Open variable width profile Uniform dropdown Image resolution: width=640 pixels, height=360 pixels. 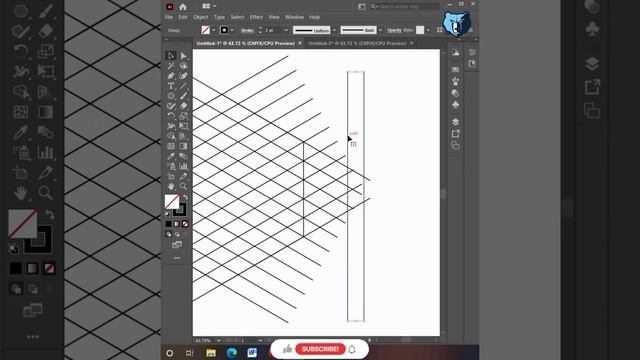[334, 30]
